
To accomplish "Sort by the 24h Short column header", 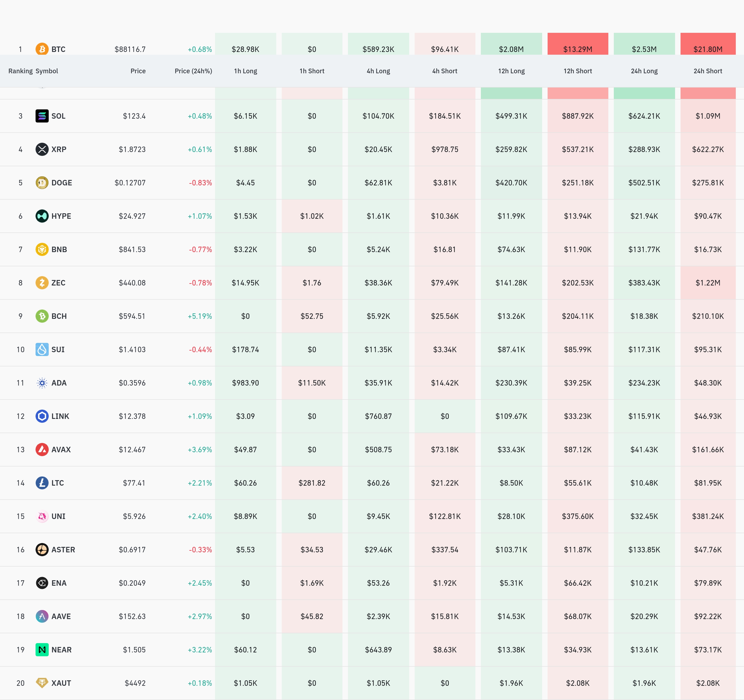I will pos(707,71).
